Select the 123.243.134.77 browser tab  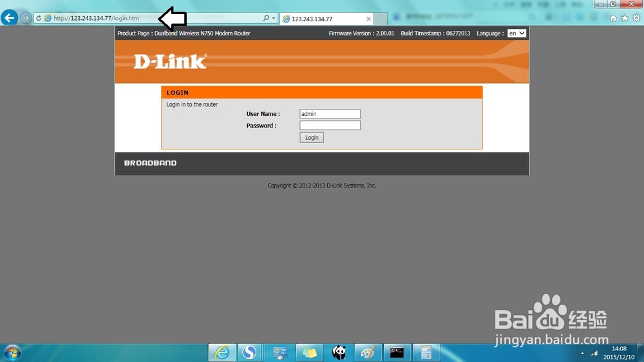[327, 19]
